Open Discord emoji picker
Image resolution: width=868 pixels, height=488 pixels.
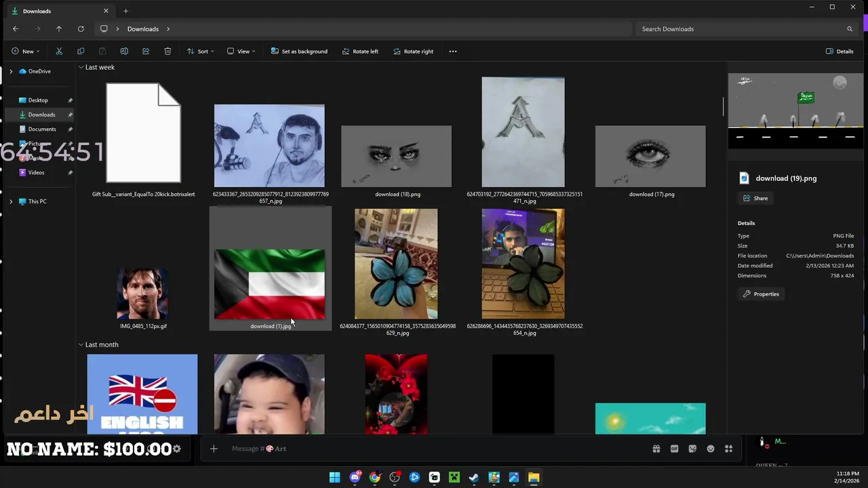tap(711, 449)
